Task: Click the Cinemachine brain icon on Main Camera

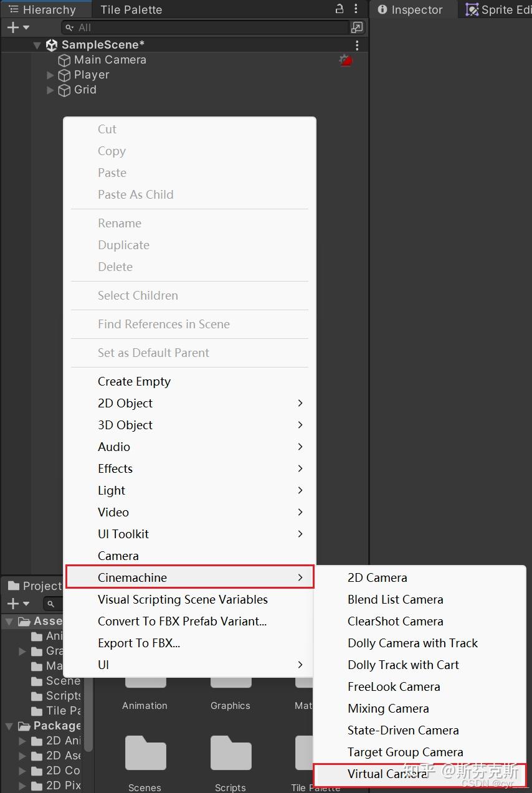Action: point(345,60)
